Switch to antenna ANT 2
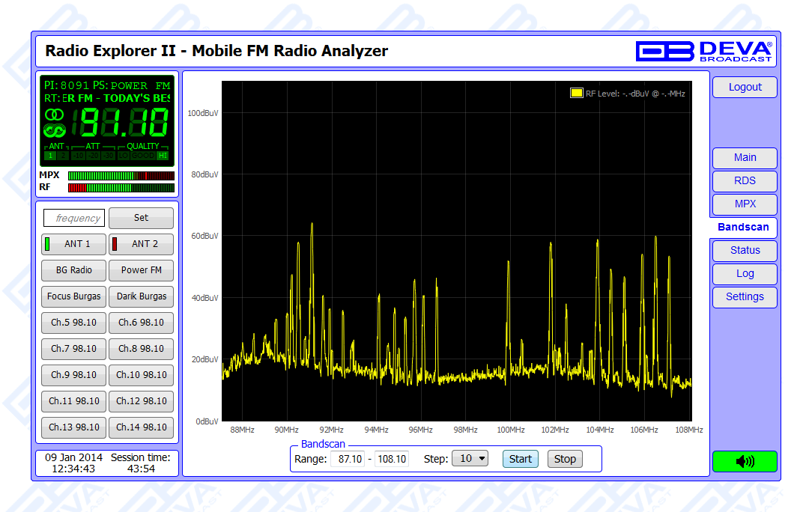The image size is (812, 512). 141,244
